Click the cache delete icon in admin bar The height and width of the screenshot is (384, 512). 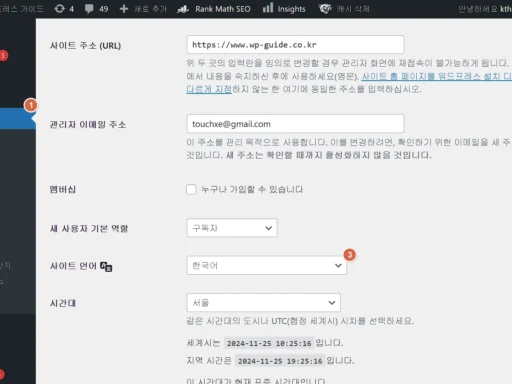coord(325,9)
